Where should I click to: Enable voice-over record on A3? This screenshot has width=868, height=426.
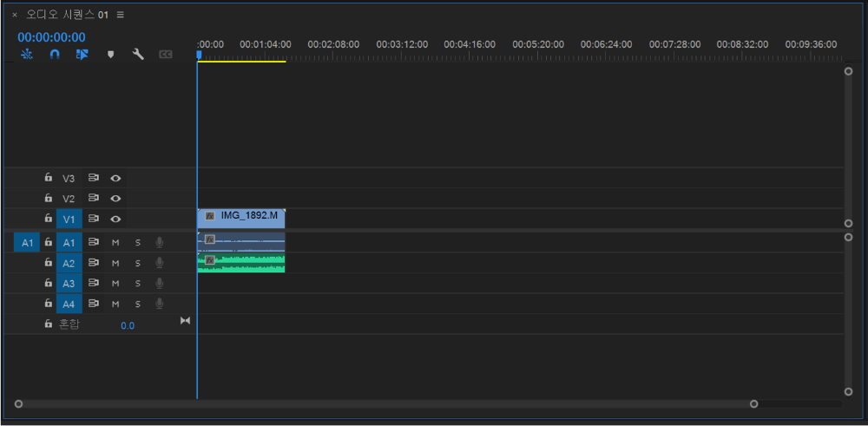pos(160,283)
